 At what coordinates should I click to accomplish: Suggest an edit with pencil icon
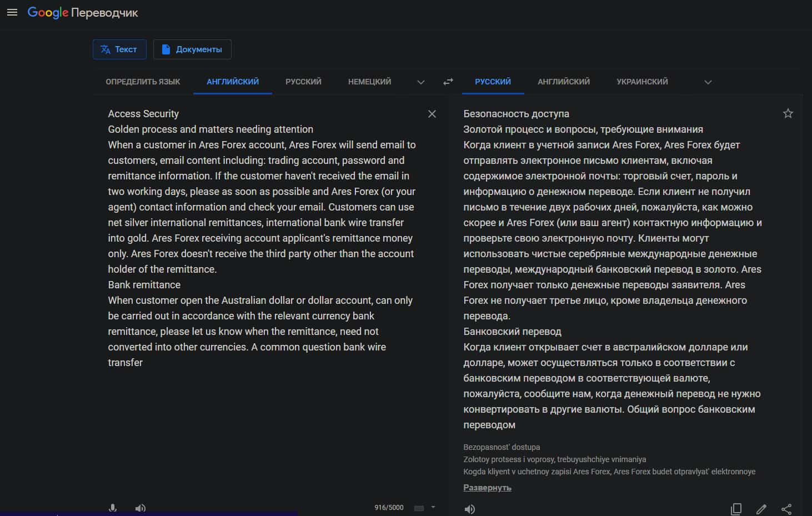tap(761, 509)
